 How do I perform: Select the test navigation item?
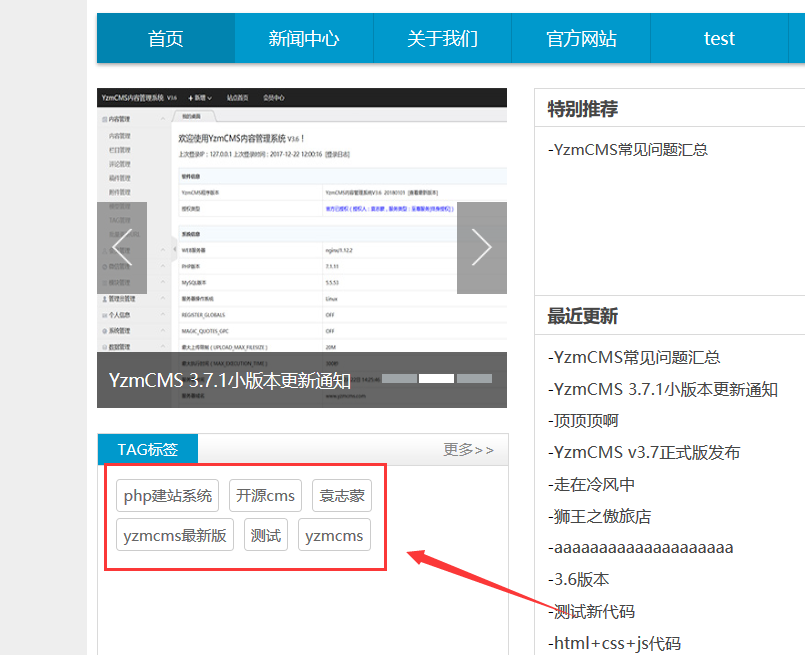(x=719, y=38)
